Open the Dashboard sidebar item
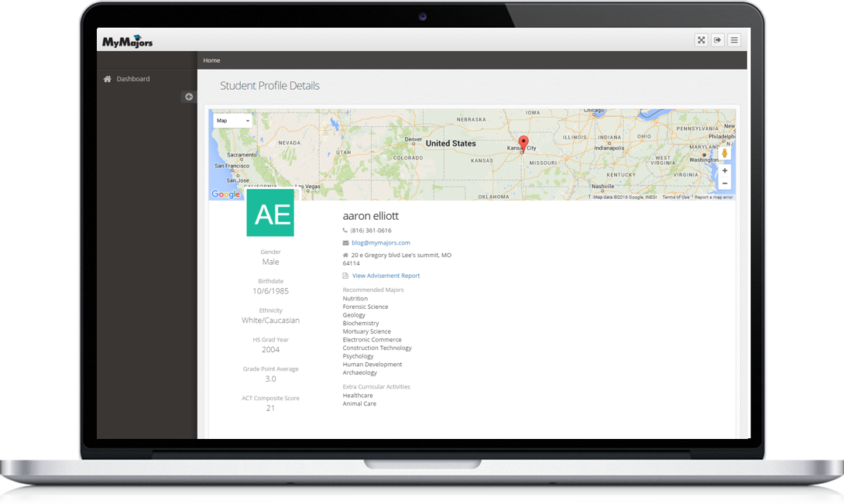The image size is (844, 504). pos(133,79)
